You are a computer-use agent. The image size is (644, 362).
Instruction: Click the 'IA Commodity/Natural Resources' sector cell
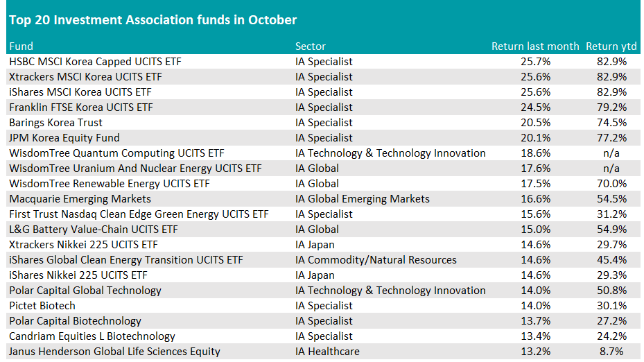coord(376,260)
